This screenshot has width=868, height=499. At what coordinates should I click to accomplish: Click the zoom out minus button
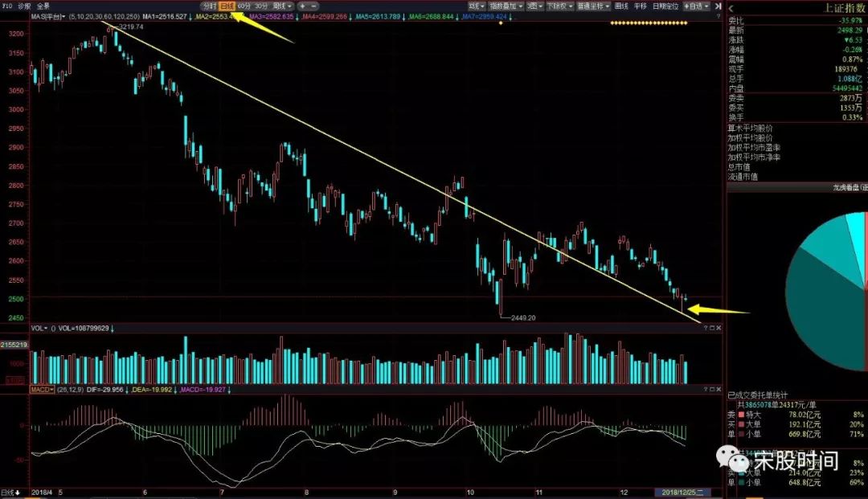tap(314, 6)
